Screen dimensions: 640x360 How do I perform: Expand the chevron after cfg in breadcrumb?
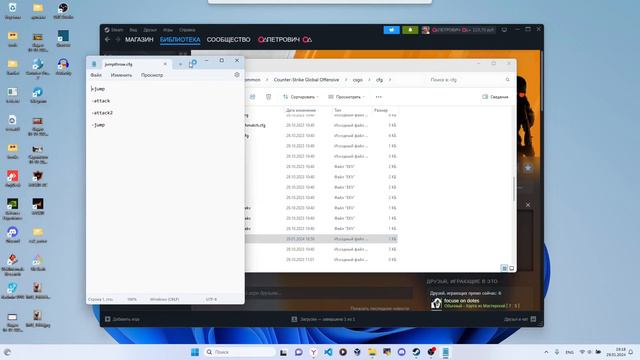tap(389, 80)
